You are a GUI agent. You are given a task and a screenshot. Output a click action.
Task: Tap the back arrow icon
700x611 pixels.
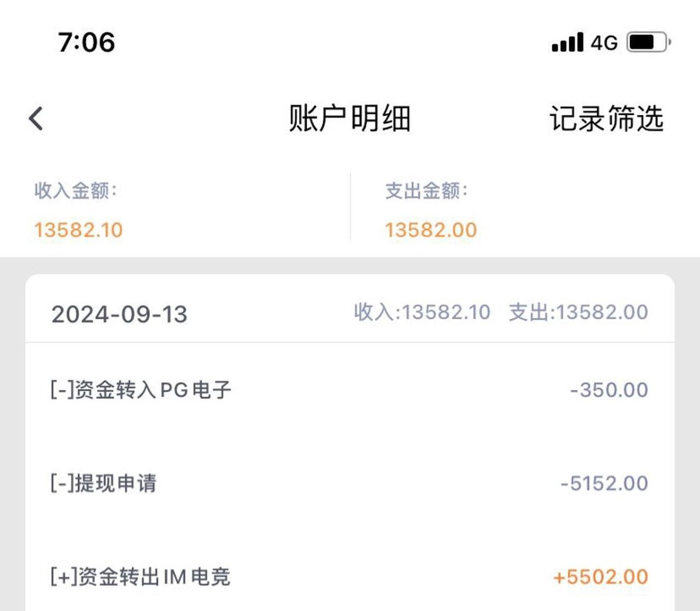tap(36, 118)
